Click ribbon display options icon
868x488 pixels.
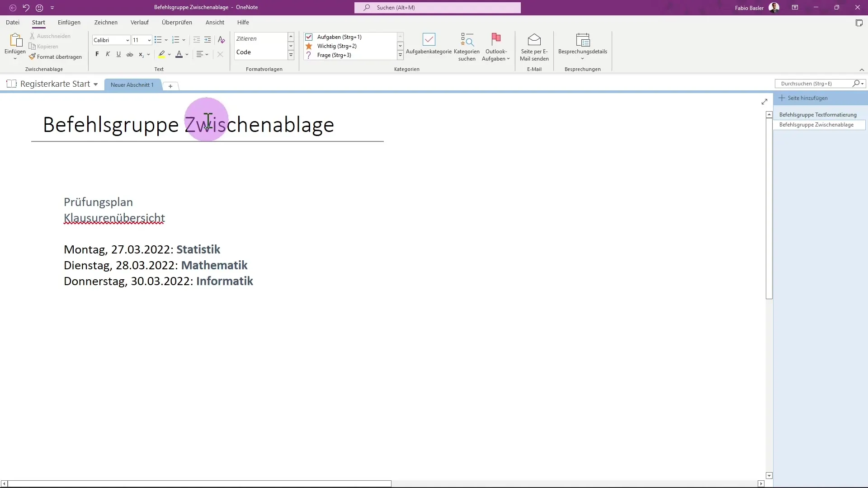795,8
